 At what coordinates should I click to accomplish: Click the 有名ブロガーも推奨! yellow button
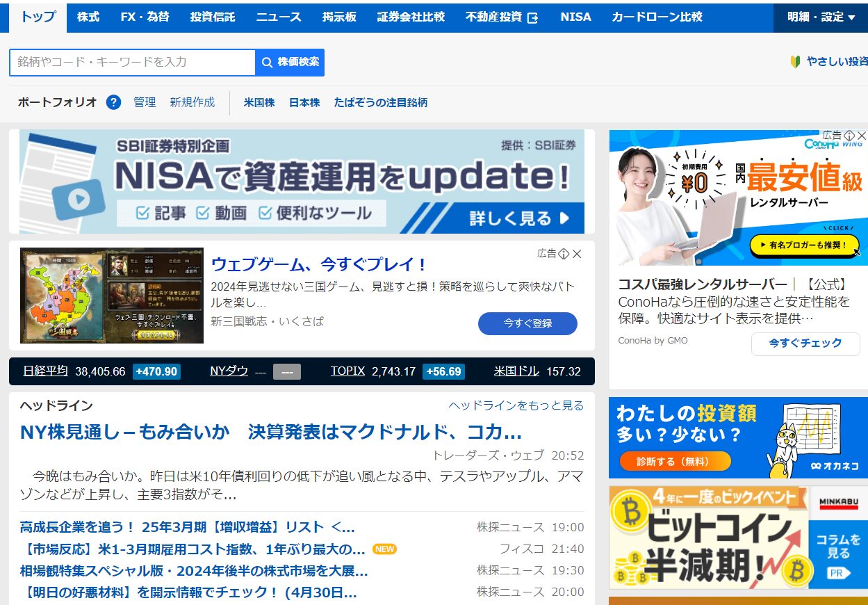[x=805, y=245]
